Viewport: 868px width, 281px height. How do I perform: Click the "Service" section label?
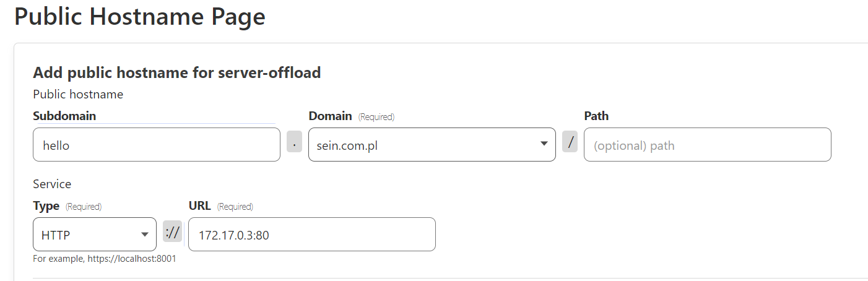coord(52,184)
